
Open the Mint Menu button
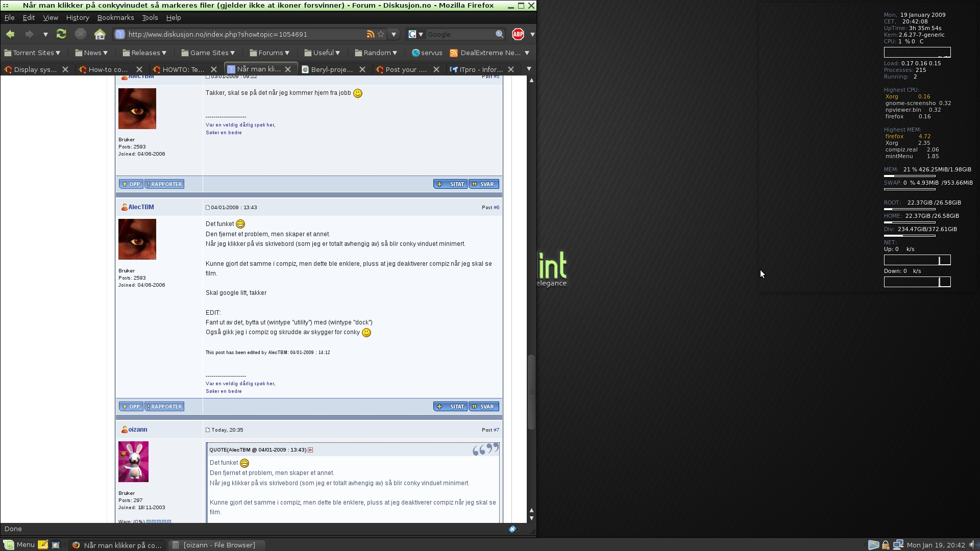point(19,545)
